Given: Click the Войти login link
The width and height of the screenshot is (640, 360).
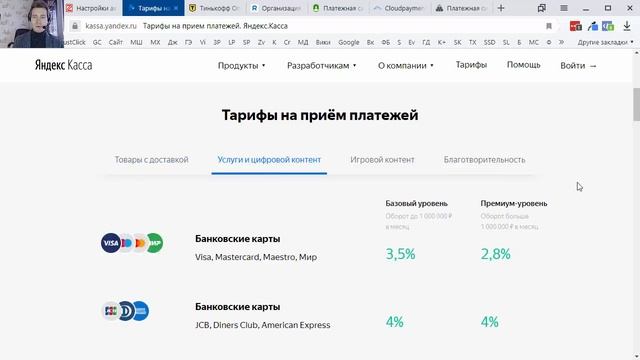Looking at the screenshot, I should coord(578,66).
